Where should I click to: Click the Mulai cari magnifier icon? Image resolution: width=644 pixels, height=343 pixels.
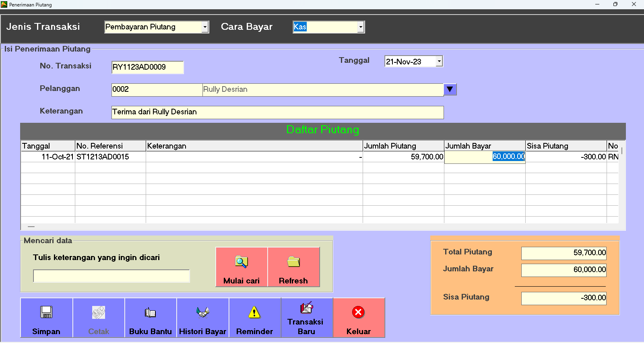(241, 262)
